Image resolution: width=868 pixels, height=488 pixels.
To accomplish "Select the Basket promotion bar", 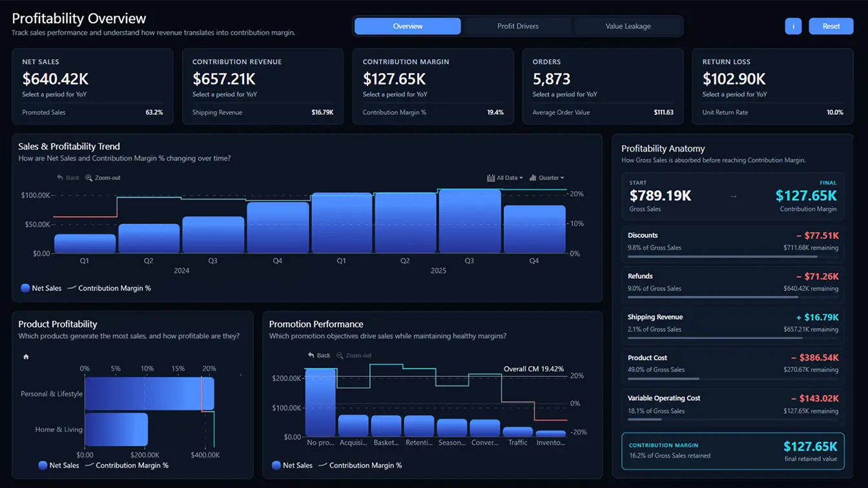I will [x=386, y=426].
